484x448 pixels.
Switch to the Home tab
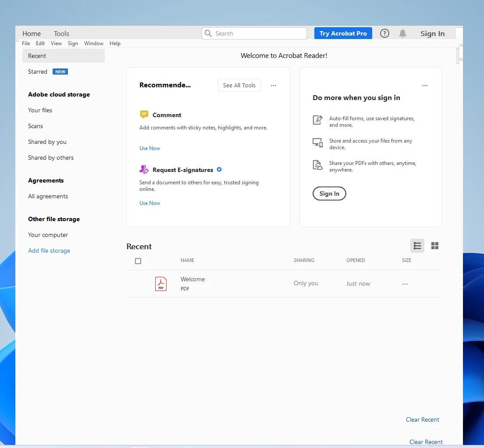tap(32, 33)
